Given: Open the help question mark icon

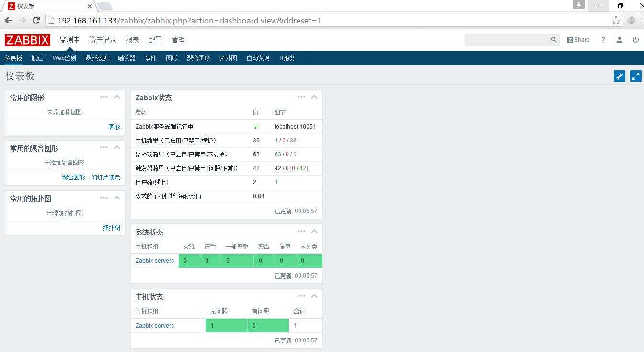Looking at the screenshot, I should 603,40.
